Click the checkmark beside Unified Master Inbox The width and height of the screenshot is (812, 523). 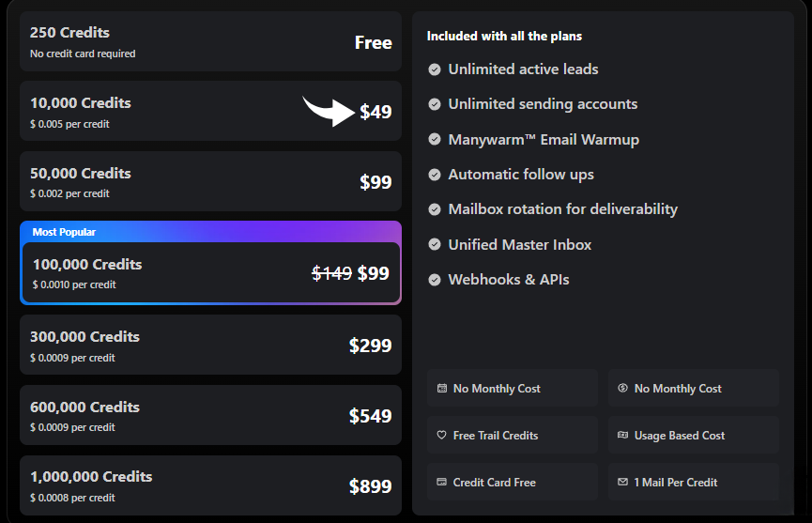click(435, 245)
